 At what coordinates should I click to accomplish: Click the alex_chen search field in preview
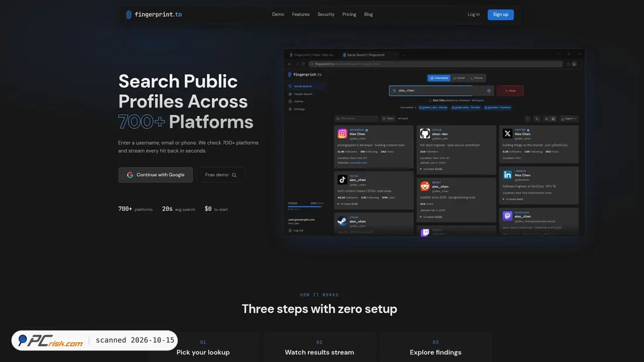point(441,91)
